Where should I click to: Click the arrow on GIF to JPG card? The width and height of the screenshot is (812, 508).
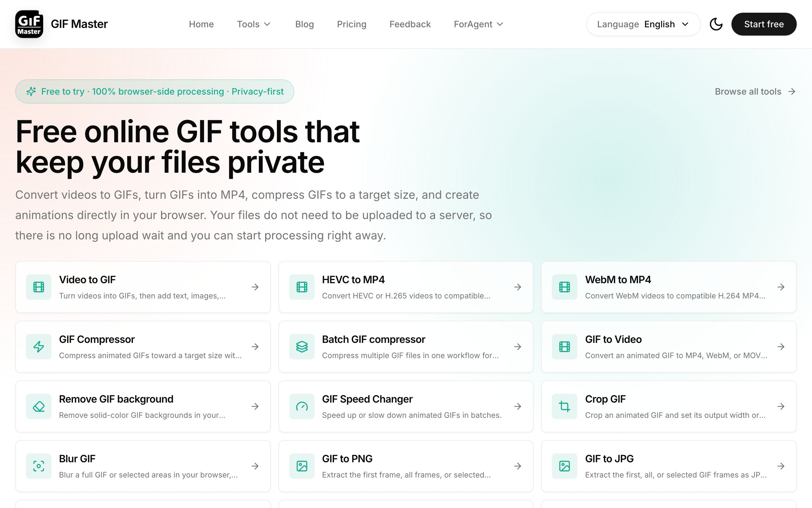click(781, 466)
